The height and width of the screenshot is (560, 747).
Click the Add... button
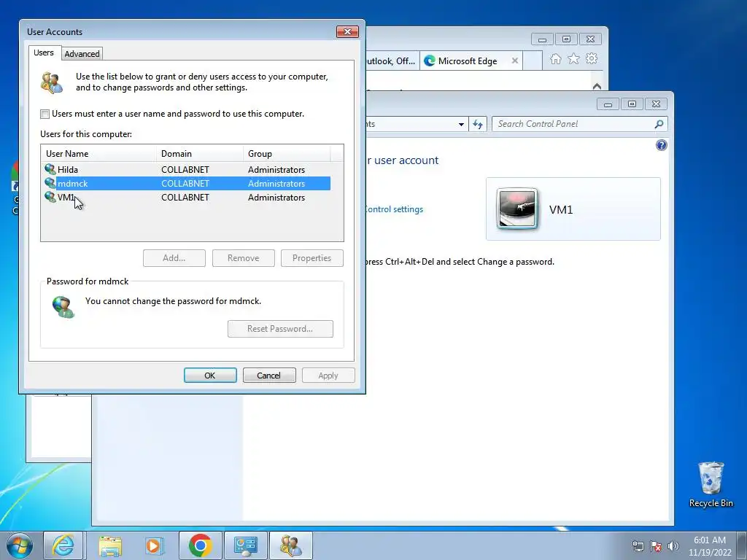click(174, 258)
